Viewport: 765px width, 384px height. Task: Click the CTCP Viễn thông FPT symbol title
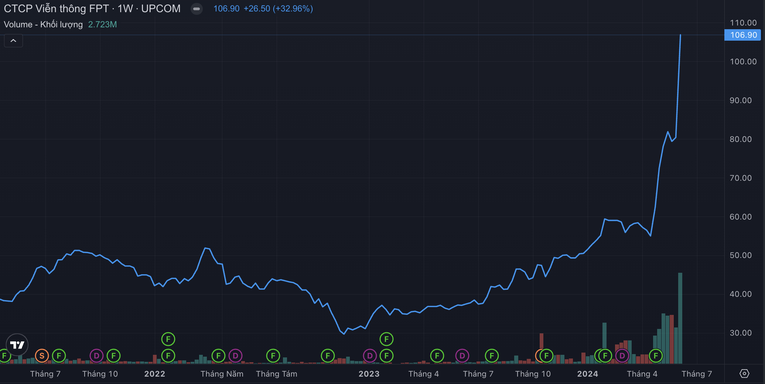coord(92,9)
